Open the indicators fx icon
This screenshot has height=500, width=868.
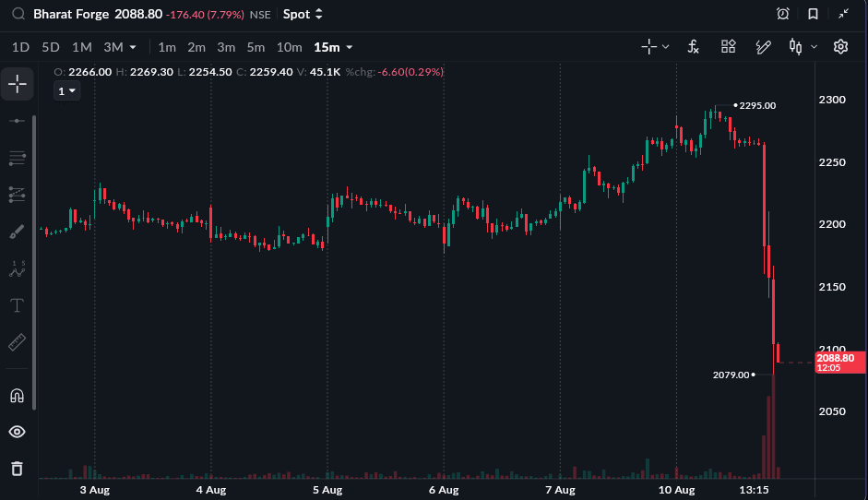pyautogui.click(x=693, y=47)
